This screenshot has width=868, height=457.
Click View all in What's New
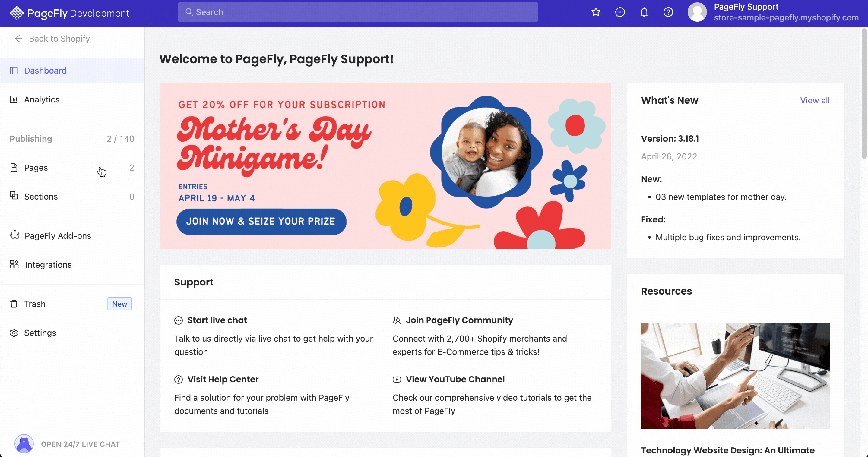click(815, 100)
